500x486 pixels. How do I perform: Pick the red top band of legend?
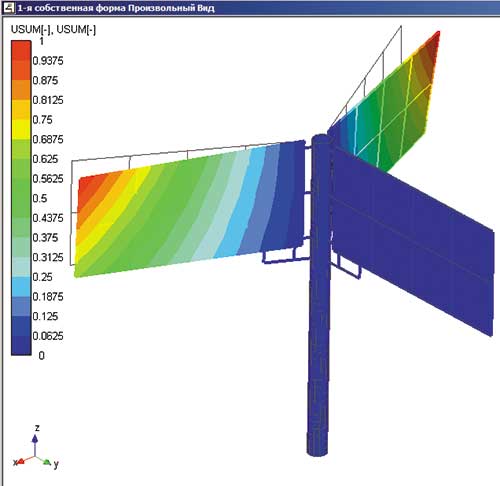pyautogui.click(x=21, y=51)
